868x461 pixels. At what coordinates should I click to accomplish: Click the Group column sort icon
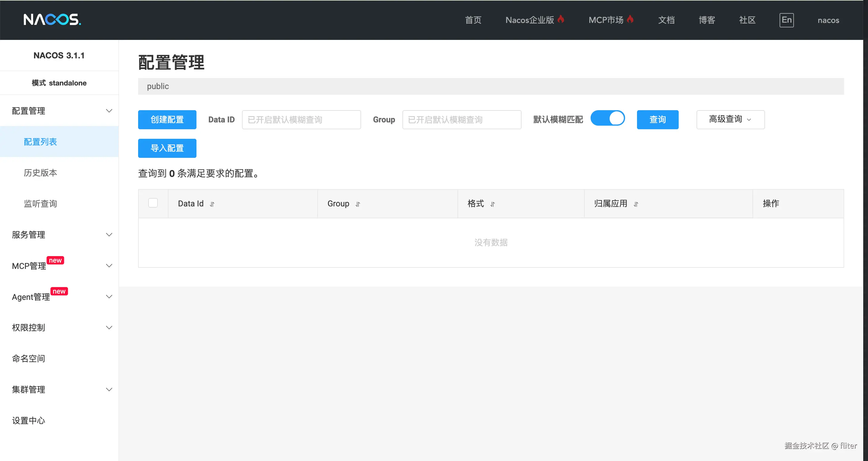click(x=357, y=204)
